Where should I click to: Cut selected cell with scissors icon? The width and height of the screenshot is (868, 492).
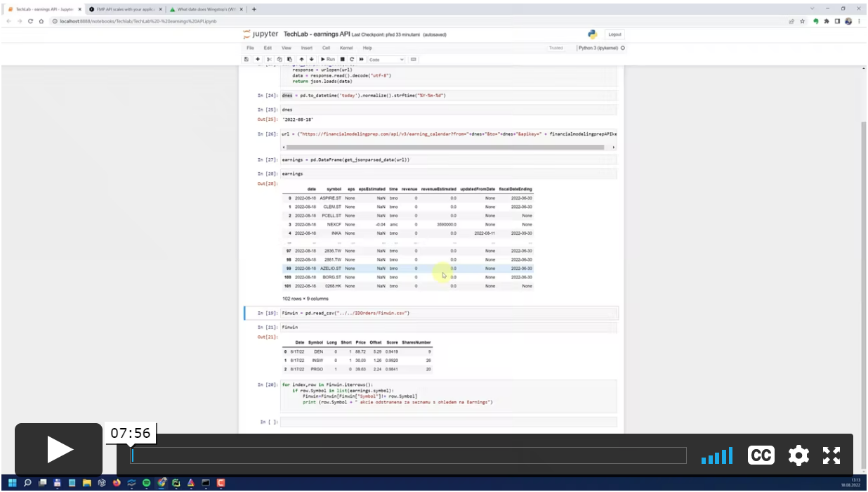click(x=269, y=60)
